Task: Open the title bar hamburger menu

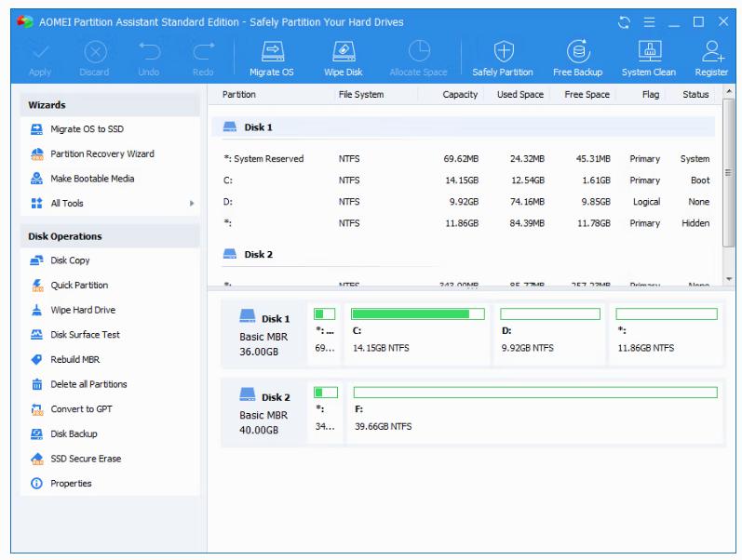Action: point(650,21)
